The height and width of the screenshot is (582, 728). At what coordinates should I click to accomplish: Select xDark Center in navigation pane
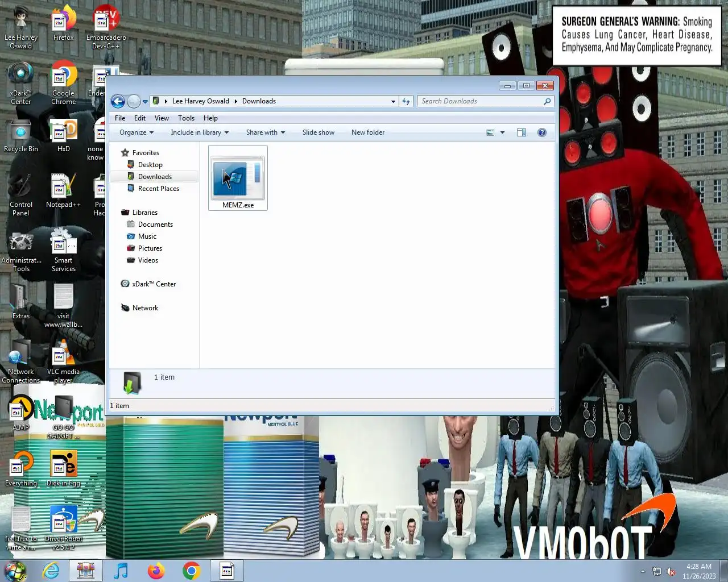[x=154, y=284]
